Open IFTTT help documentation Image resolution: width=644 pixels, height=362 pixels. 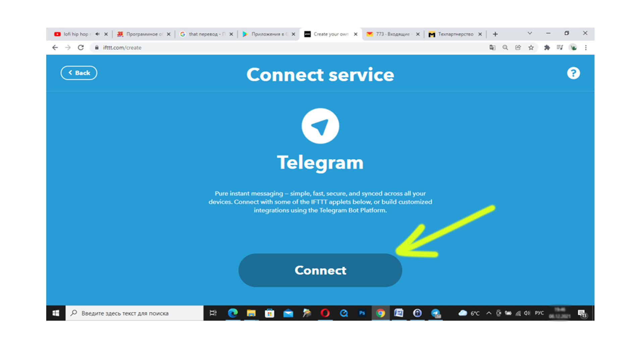coord(573,73)
